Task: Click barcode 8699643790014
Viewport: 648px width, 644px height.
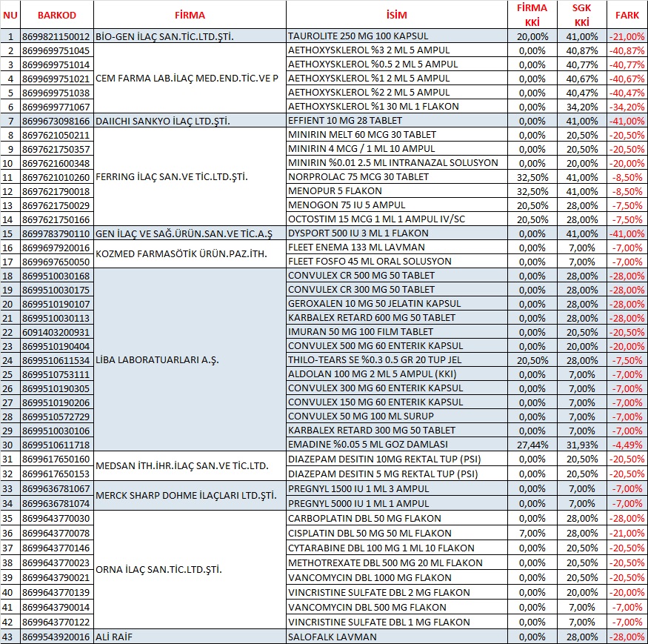Action: (x=56, y=608)
